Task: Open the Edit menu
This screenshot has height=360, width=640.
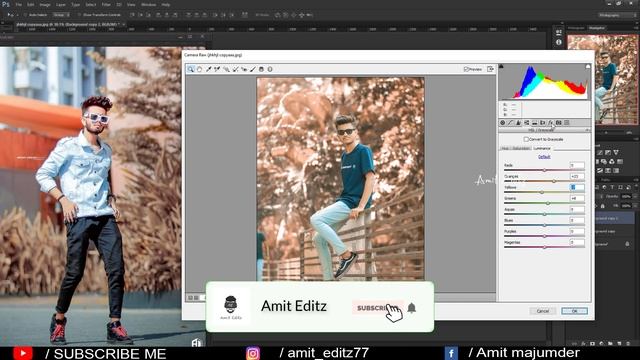Action: coord(31,4)
